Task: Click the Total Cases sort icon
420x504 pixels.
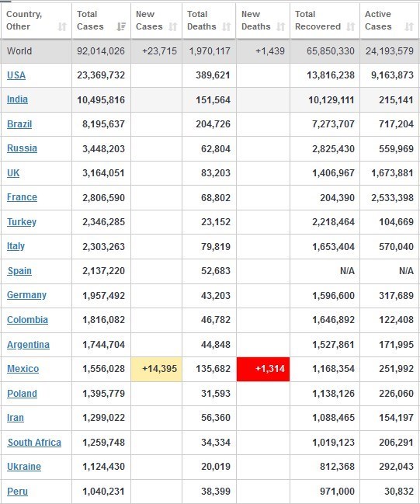Action: (121, 26)
